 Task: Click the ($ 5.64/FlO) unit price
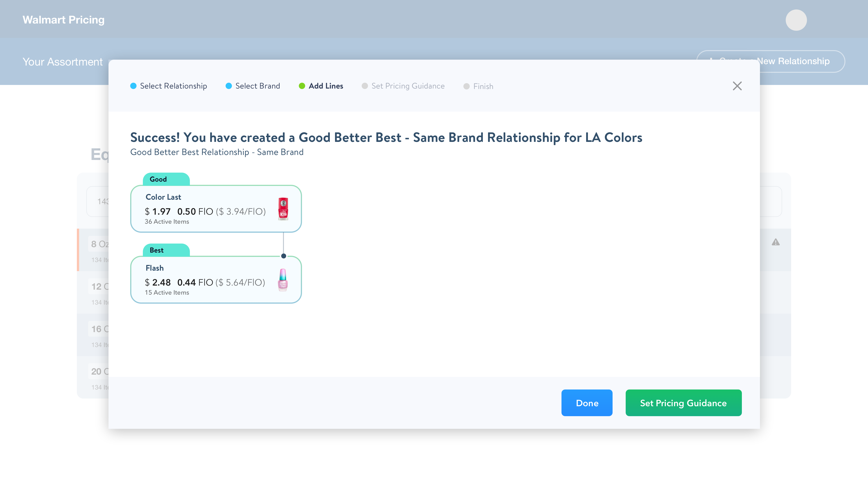click(x=240, y=282)
